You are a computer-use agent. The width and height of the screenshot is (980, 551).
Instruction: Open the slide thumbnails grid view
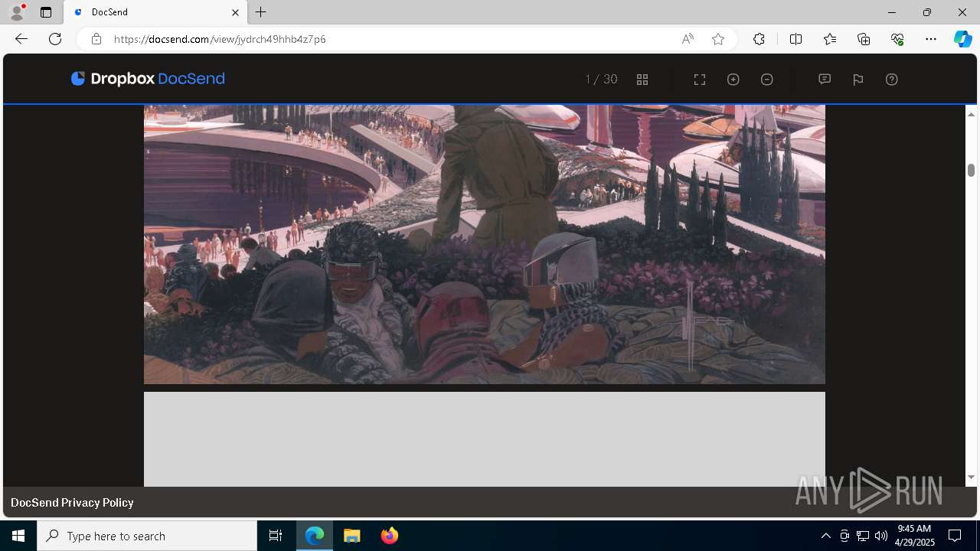coord(642,80)
